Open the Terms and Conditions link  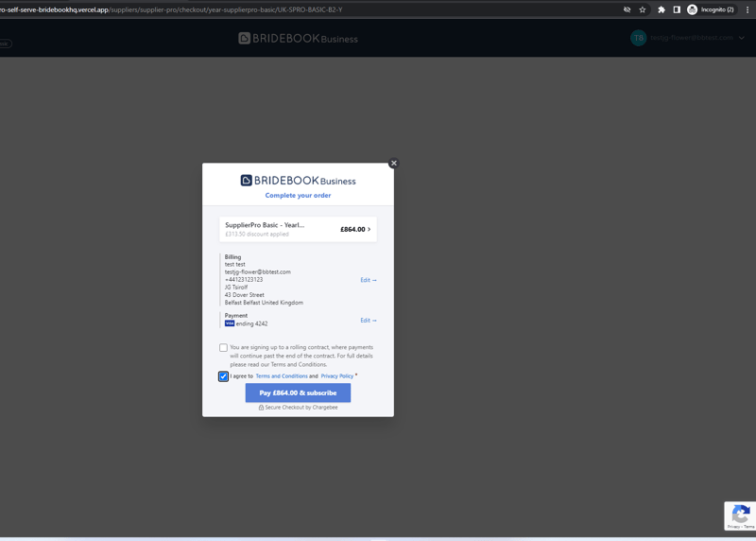[x=281, y=376]
